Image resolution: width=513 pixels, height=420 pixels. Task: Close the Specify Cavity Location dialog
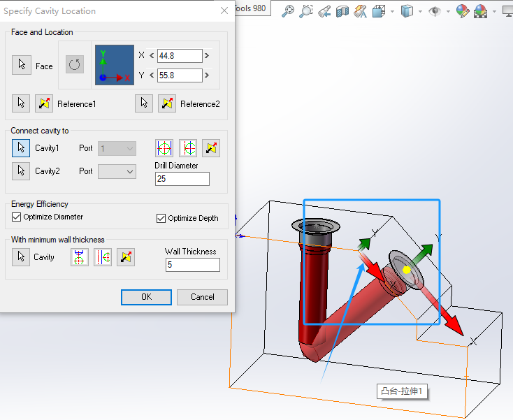tap(224, 10)
